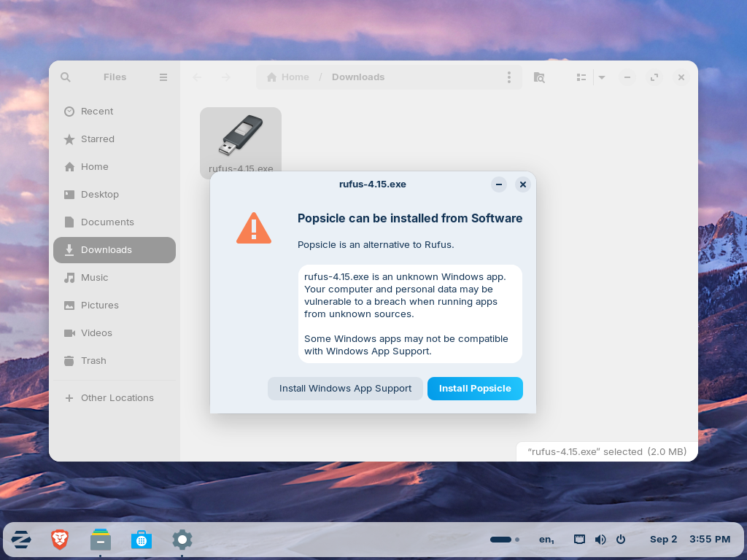Click the search folder icon
The width and height of the screenshot is (747, 560).
click(x=539, y=77)
